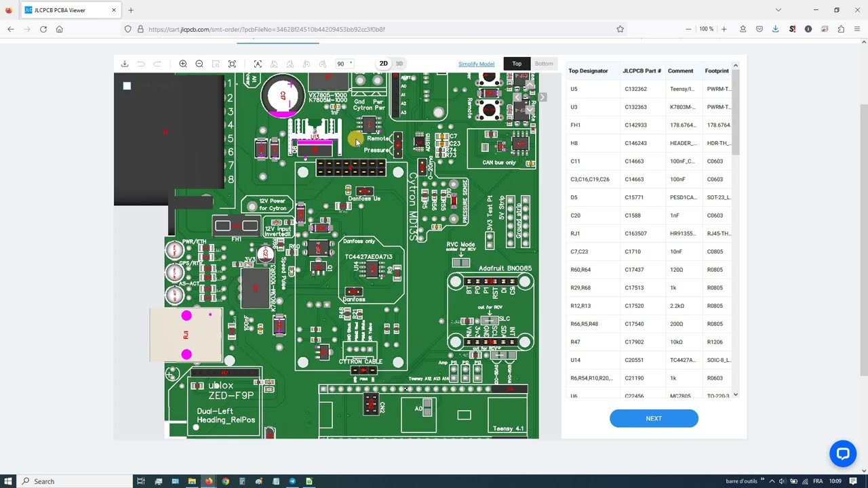868x488 pixels.
Task: Go back in browser history
Action: (x=11, y=29)
